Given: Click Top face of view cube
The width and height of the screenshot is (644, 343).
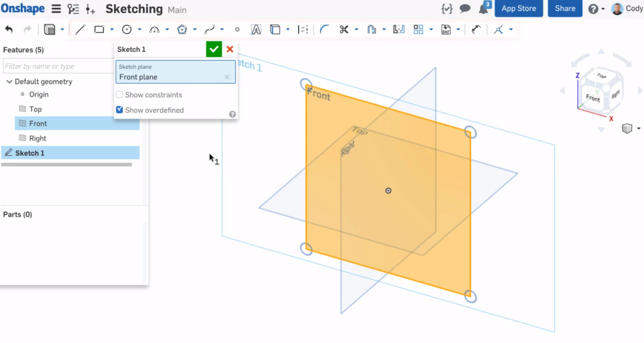Looking at the screenshot, I should [x=602, y=76].
